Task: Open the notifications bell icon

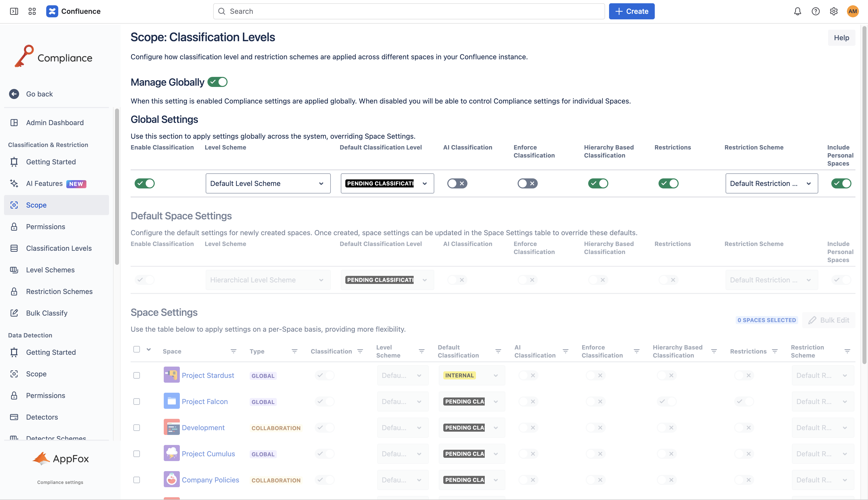Action: (797, 11)
